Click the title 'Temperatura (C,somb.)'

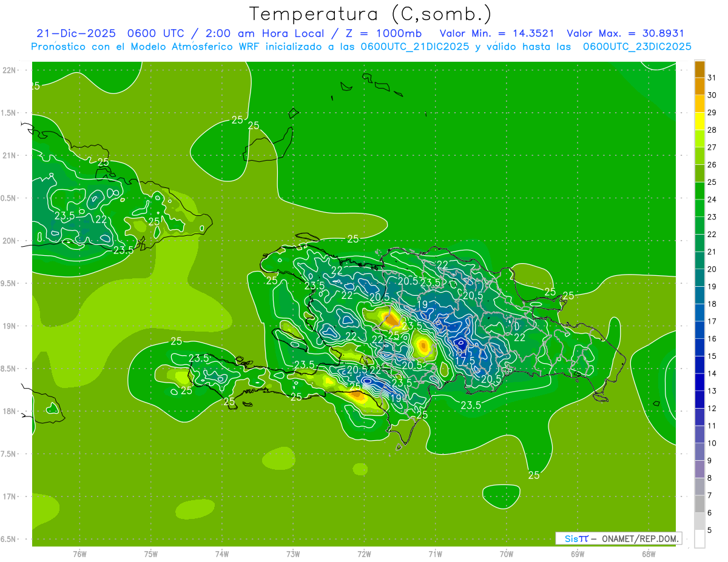tap(371, 15)
